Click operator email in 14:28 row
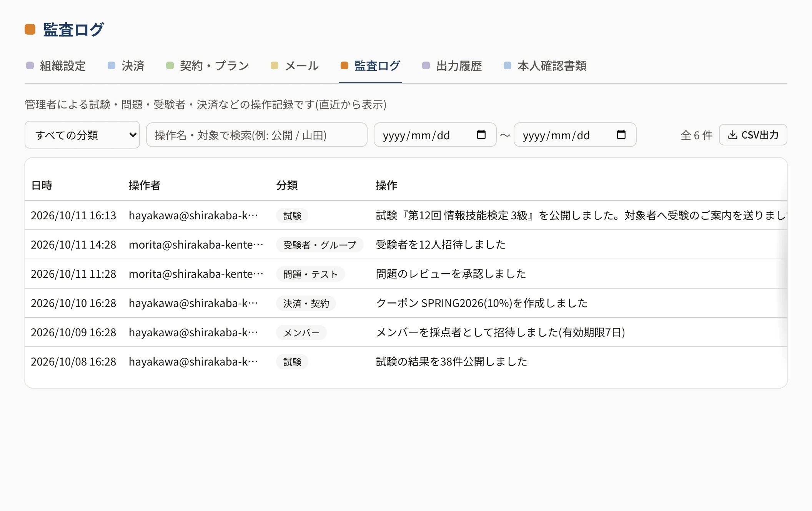This screenshot has width=812, height=511. click(x=196, y=245)
